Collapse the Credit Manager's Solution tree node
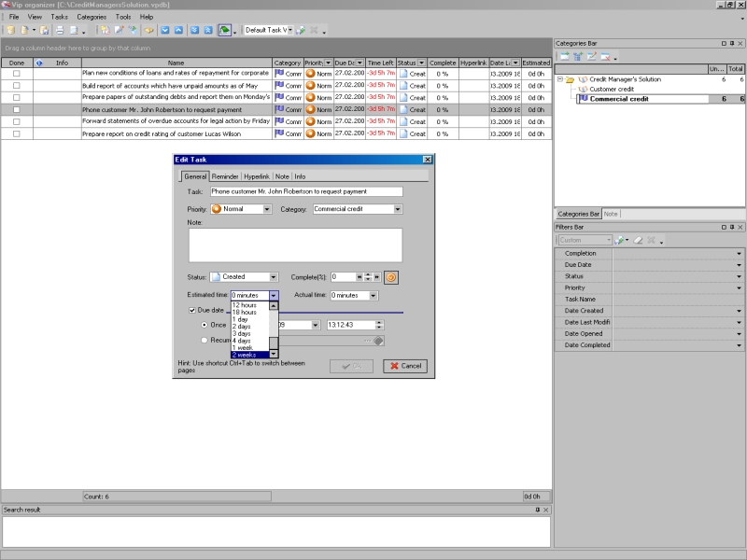This screenshot has height=560, width=747. pos(560,79)
